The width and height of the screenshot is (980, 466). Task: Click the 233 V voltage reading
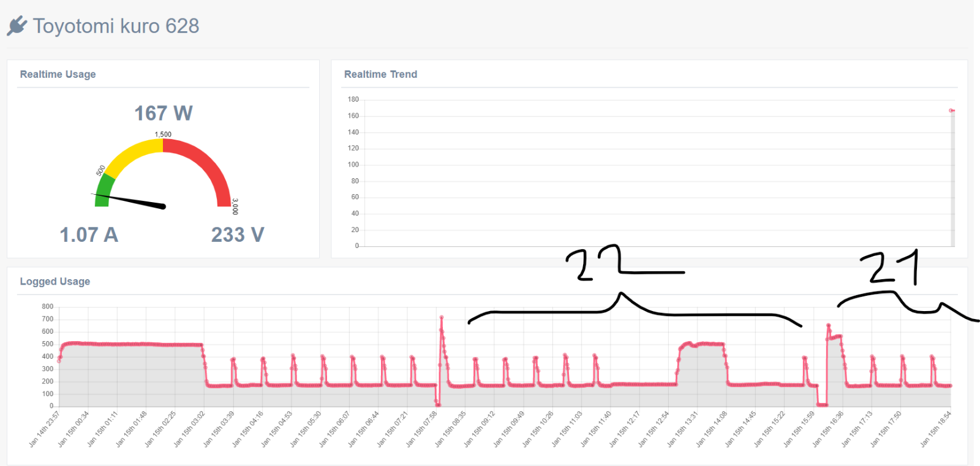[x=238, y=235]
